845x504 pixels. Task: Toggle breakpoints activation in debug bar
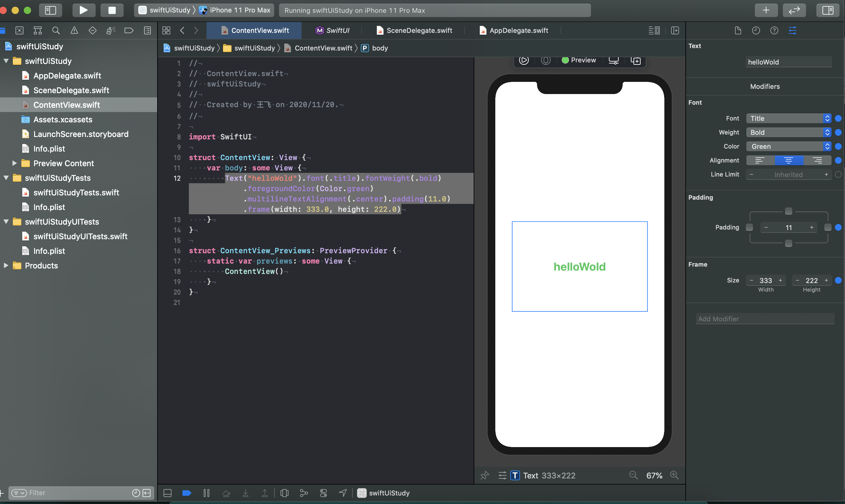(187, 493)
